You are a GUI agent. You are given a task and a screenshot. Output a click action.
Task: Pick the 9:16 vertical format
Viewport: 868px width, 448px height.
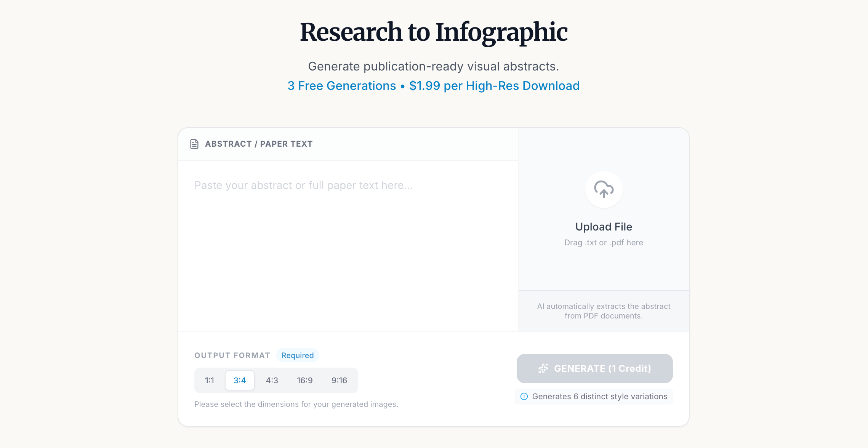pyautogui.click(x=339, y=380)
